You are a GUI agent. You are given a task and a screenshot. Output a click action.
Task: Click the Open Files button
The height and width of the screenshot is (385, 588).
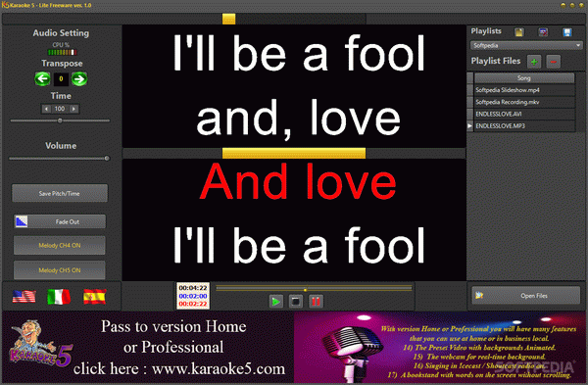coord(525,296)
